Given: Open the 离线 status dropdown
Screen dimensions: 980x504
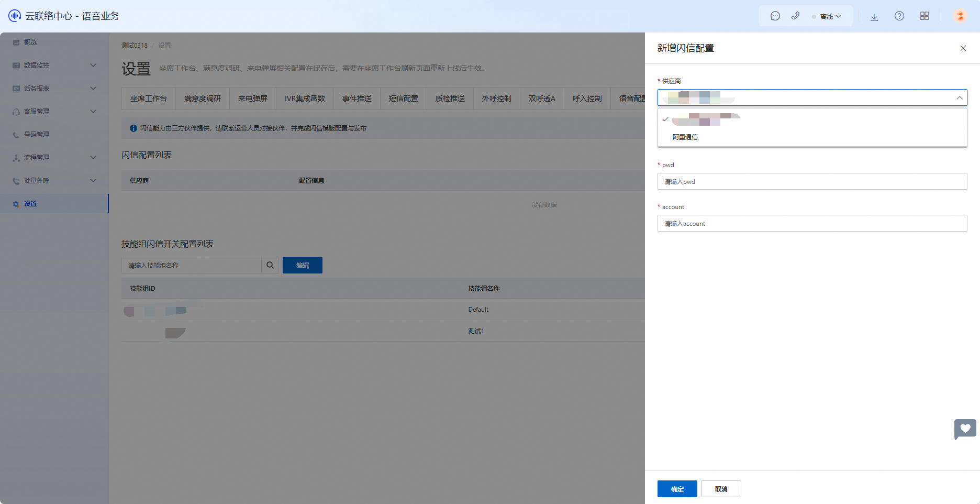Looking at the screenshot, I should click(827, 17).
